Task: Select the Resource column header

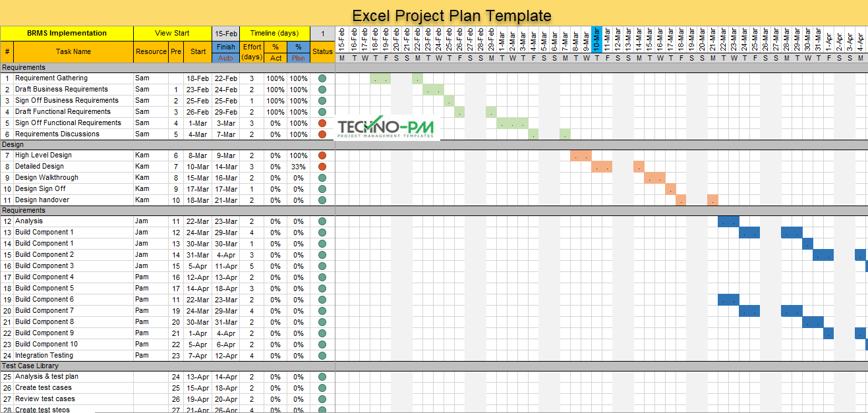Action: [151, 52]
